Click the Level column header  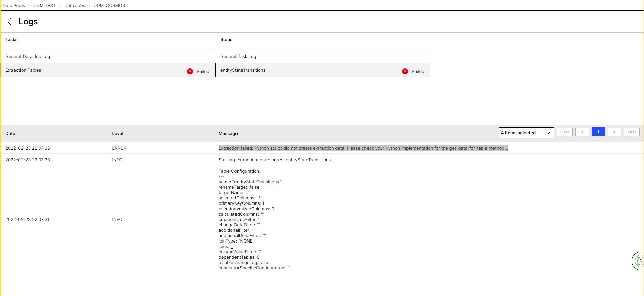pos(118,133)
